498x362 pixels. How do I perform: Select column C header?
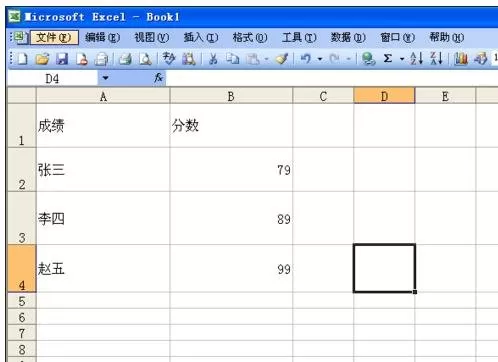323,96
